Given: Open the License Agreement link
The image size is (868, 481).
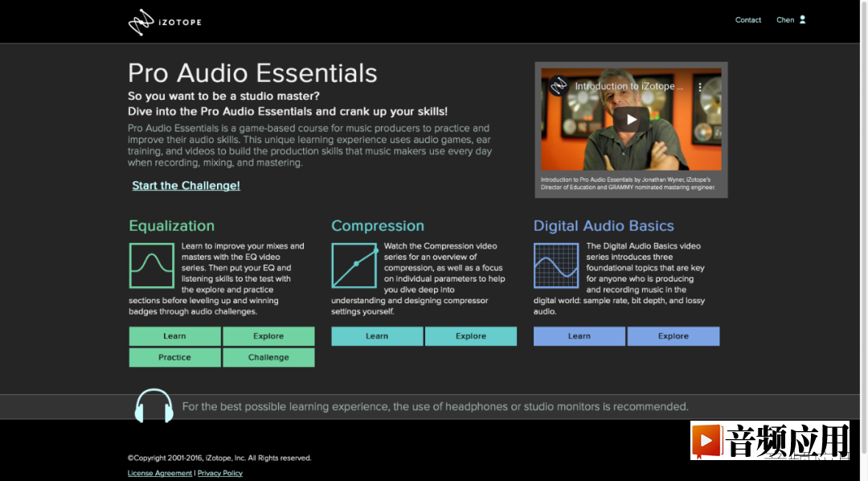Looking at the screenshot, I should point(160,473).
